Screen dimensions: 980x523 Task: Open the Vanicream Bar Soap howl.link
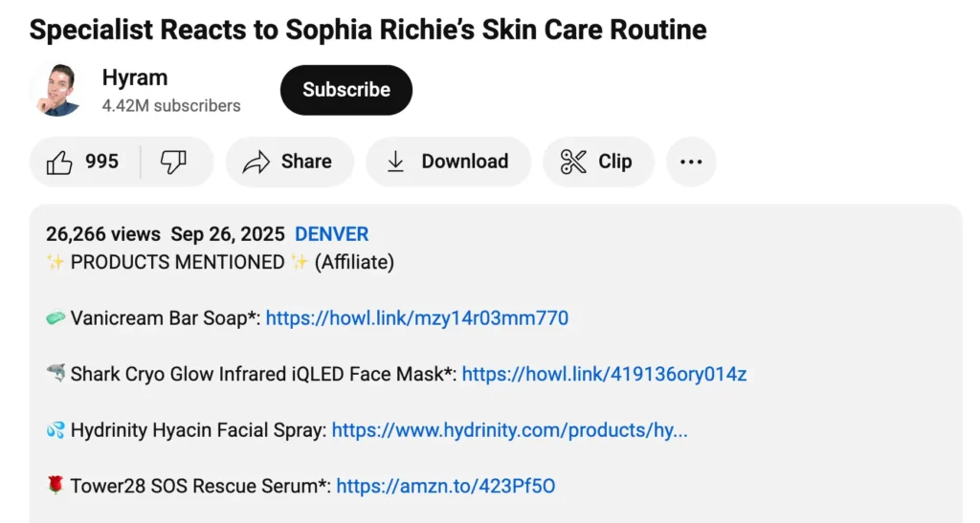[x=416, y=317]
